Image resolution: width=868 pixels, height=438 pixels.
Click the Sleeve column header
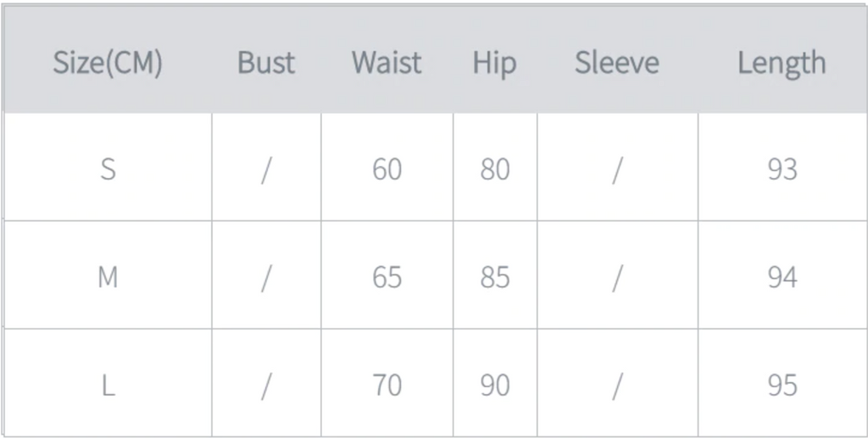pos(617,63)
